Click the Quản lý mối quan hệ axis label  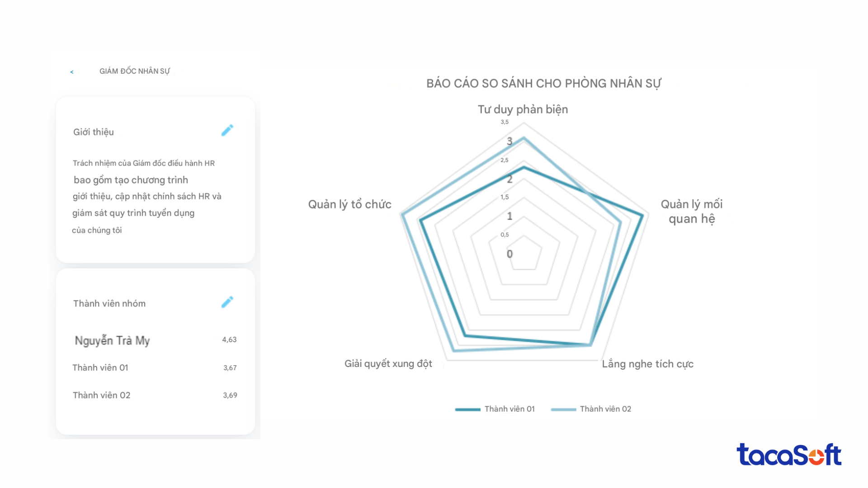692,211
